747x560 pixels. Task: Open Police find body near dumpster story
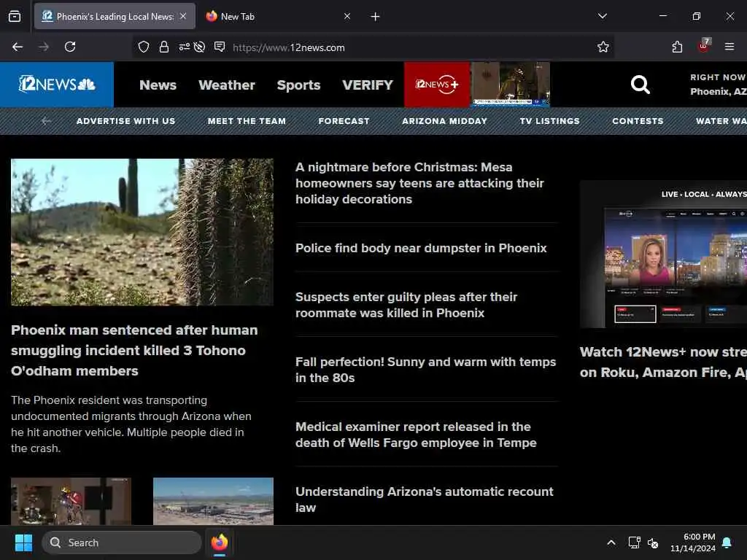click(x=421, y=248)
